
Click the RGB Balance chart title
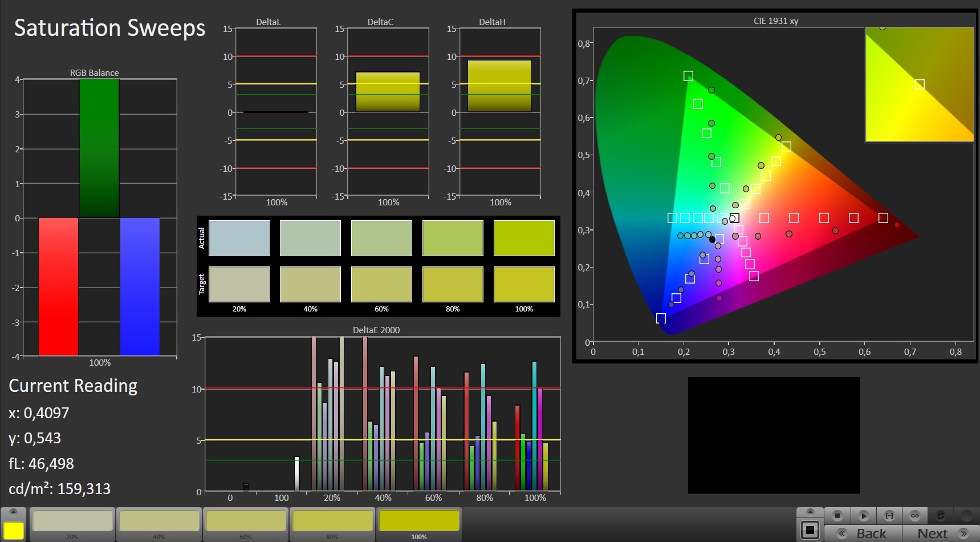click(x=95, y=73)
